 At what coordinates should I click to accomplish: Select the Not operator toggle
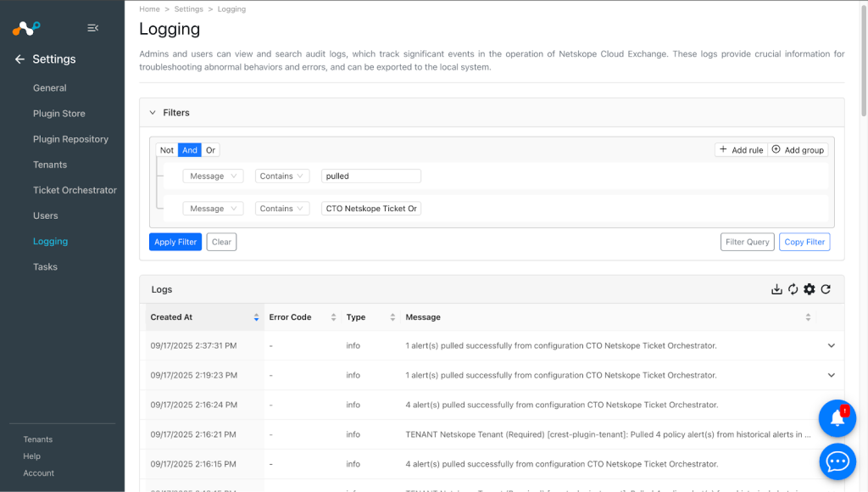[x=167, y=150]
